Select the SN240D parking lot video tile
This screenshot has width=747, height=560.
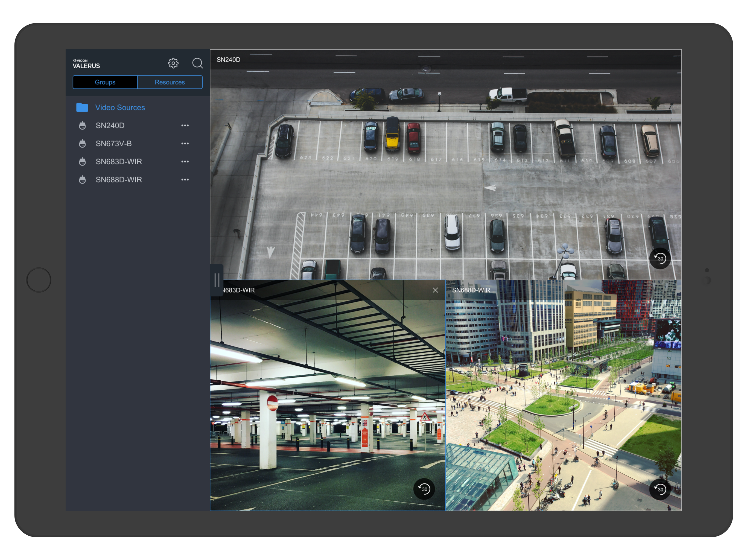point(445,165)
